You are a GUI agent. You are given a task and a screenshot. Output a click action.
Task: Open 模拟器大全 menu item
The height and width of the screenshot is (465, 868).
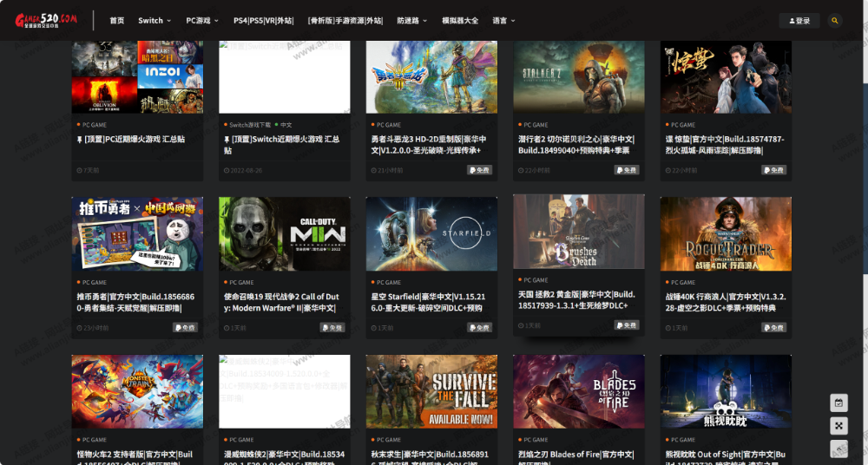pos(460,21)
